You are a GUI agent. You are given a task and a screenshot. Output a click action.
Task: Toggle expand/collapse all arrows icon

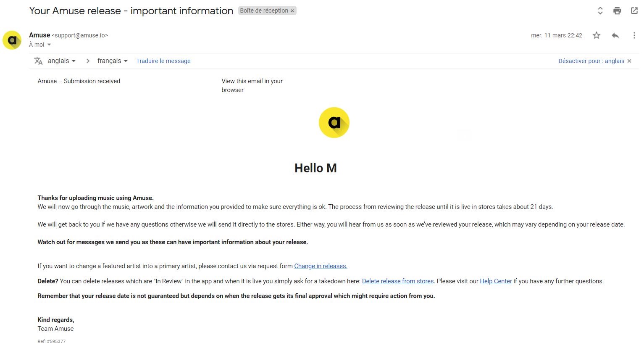(x=600, y=11)
